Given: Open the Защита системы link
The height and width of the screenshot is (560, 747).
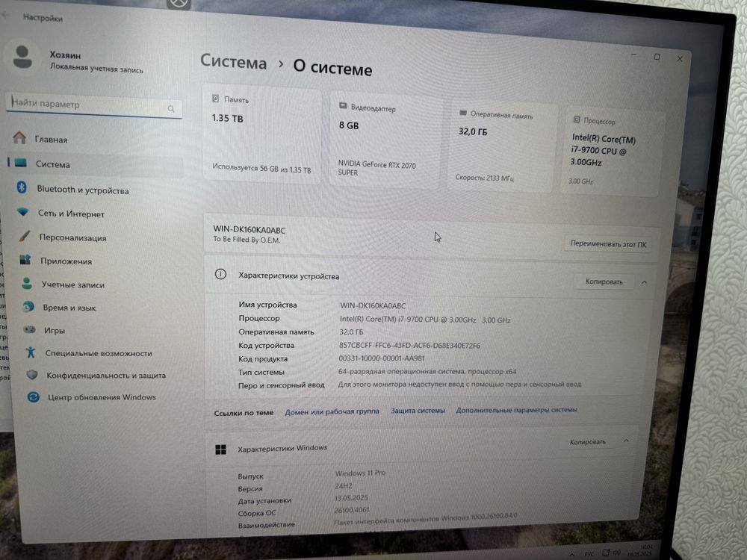Looking at the screenshot, I should click(x=418, y=410).
